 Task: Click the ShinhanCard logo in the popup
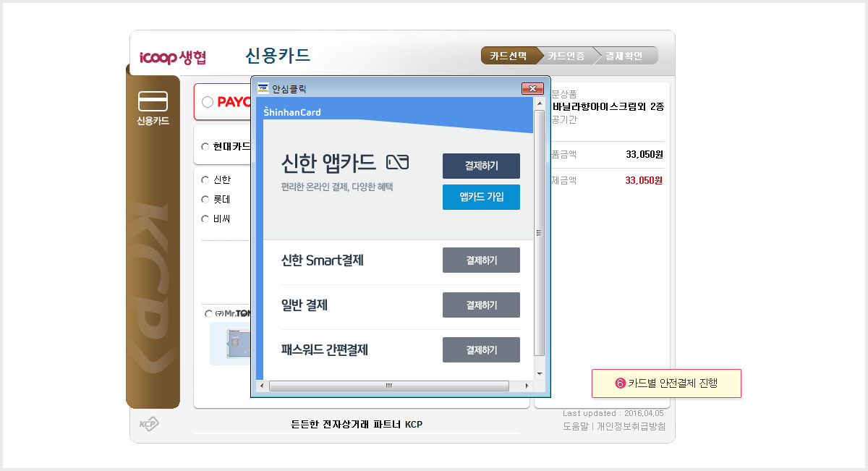click(x=292, y=111)
